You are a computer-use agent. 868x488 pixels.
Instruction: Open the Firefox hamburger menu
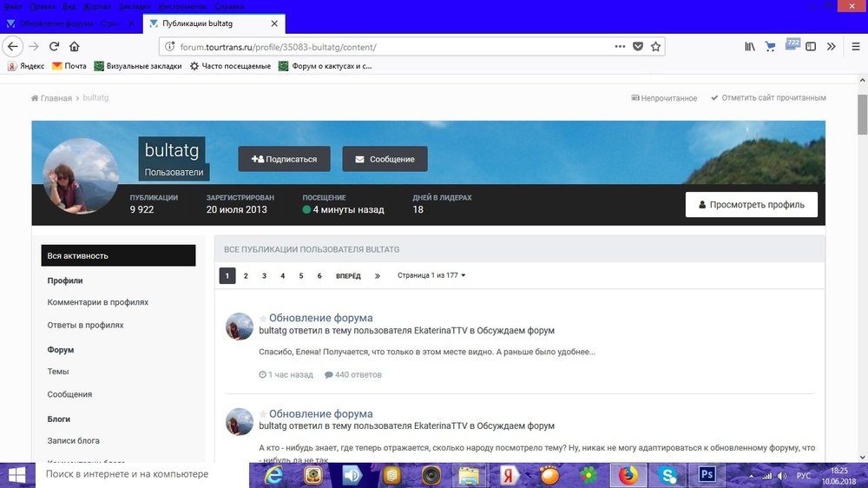[856, 47]
